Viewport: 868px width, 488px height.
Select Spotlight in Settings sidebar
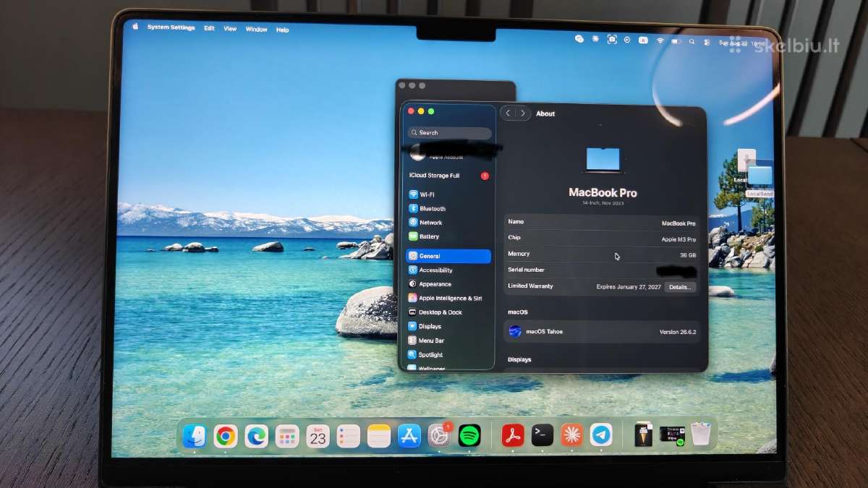pyautogui.click(x=448, y=355)
